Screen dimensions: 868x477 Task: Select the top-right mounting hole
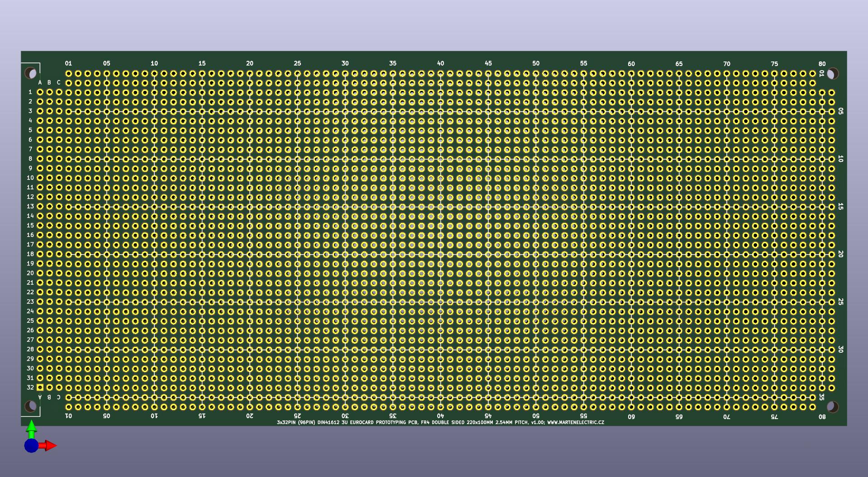[x=832, y=73]
